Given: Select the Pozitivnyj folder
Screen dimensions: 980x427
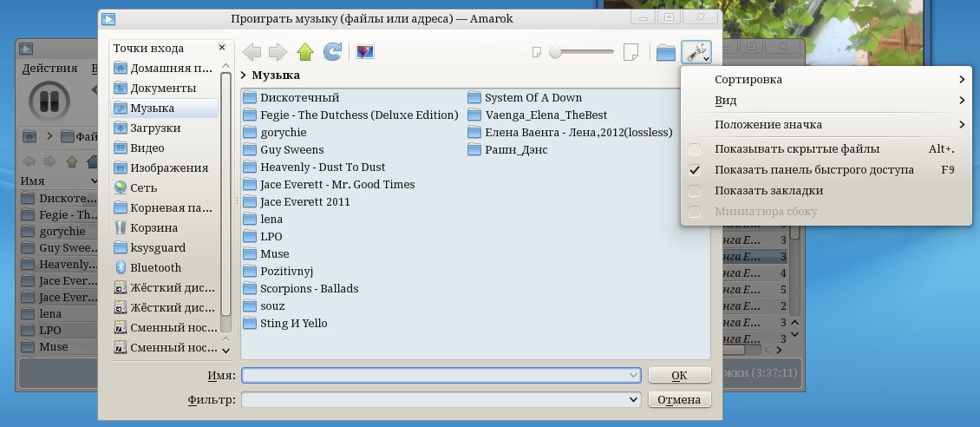Looking at the screenshot, I should point(278,272).
